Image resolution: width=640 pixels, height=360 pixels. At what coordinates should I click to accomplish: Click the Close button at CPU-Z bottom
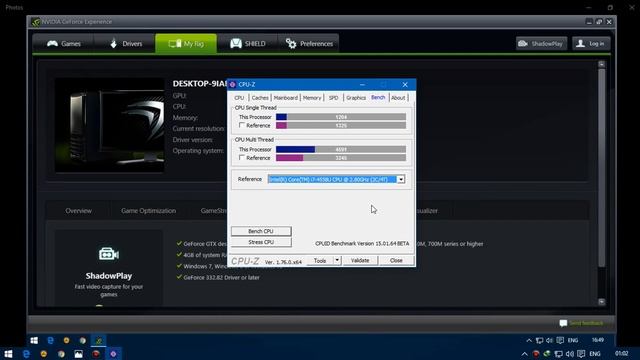click(x=396, y=260)
